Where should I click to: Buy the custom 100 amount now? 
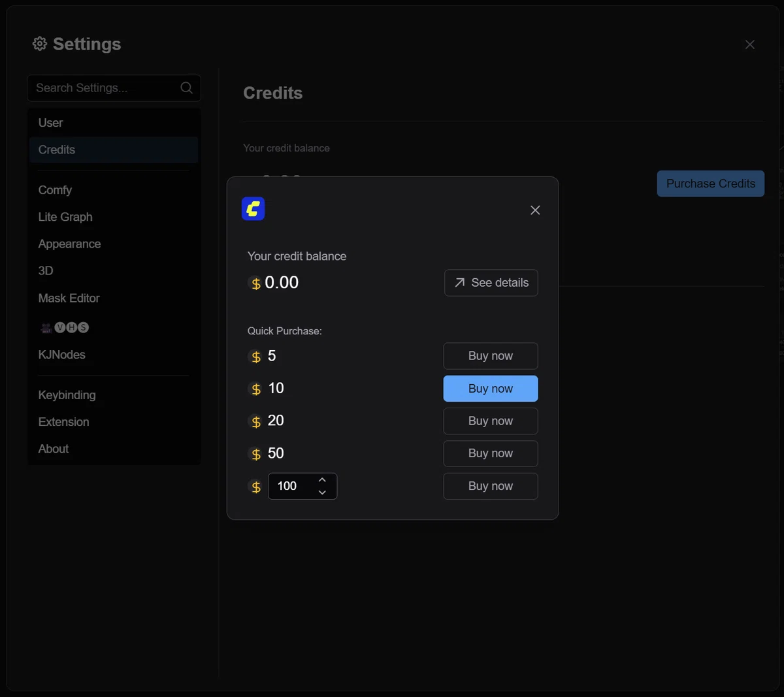pyautogui.click(x=491, y=486)
